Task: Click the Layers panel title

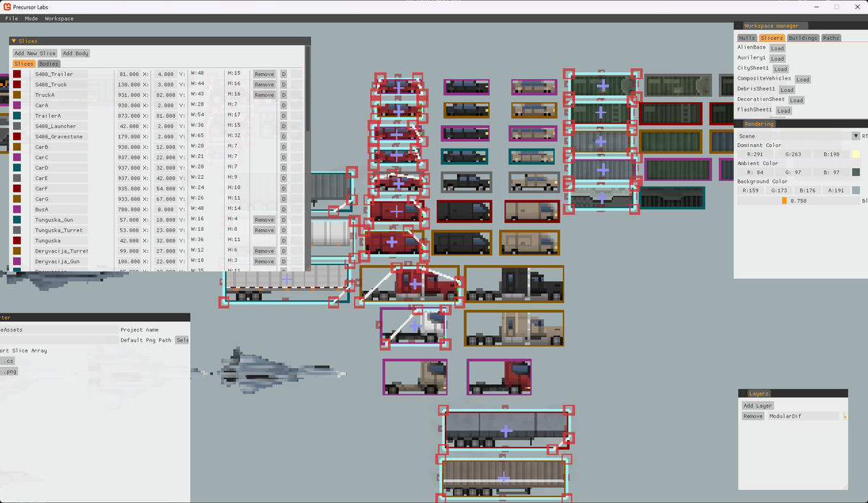Action: [x=758, y=394]
